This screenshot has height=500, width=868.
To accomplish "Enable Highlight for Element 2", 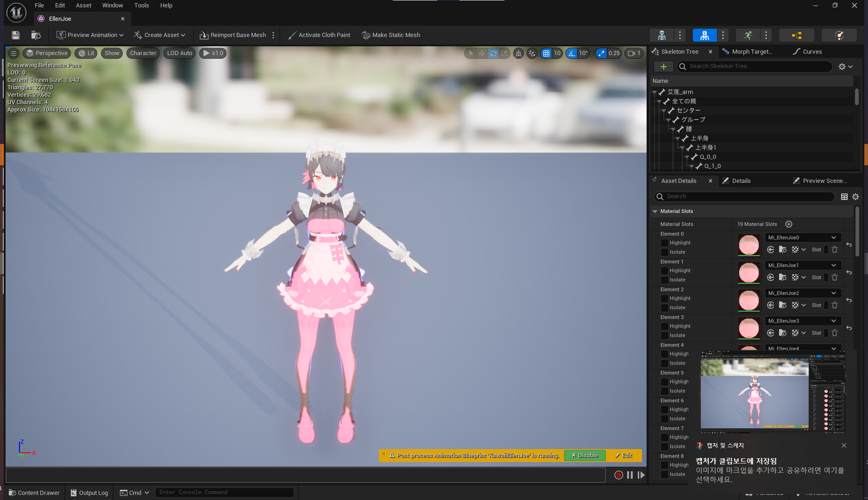I will (665, 299).
